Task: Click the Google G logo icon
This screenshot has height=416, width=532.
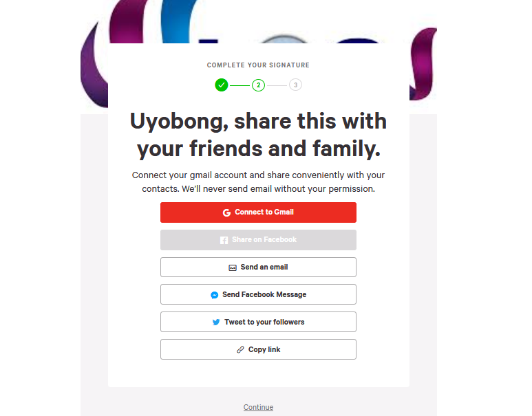Action: click(226, 212)
